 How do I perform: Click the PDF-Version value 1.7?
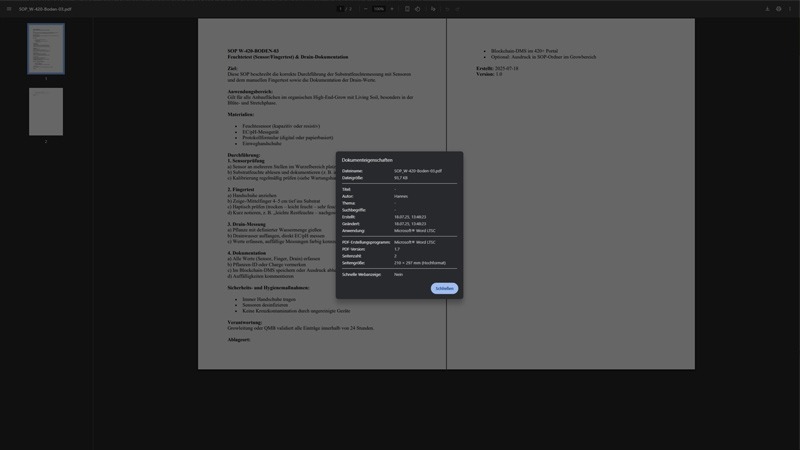click(x=397, y=249)
